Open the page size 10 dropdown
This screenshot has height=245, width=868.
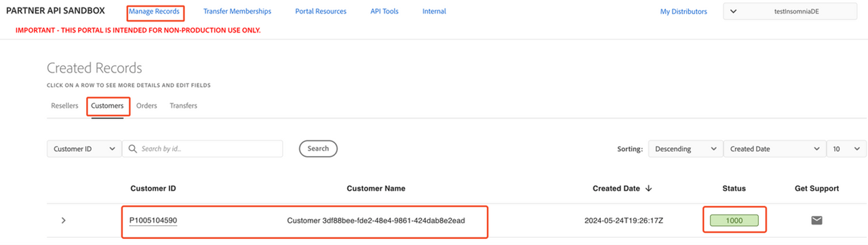point(846,149)
